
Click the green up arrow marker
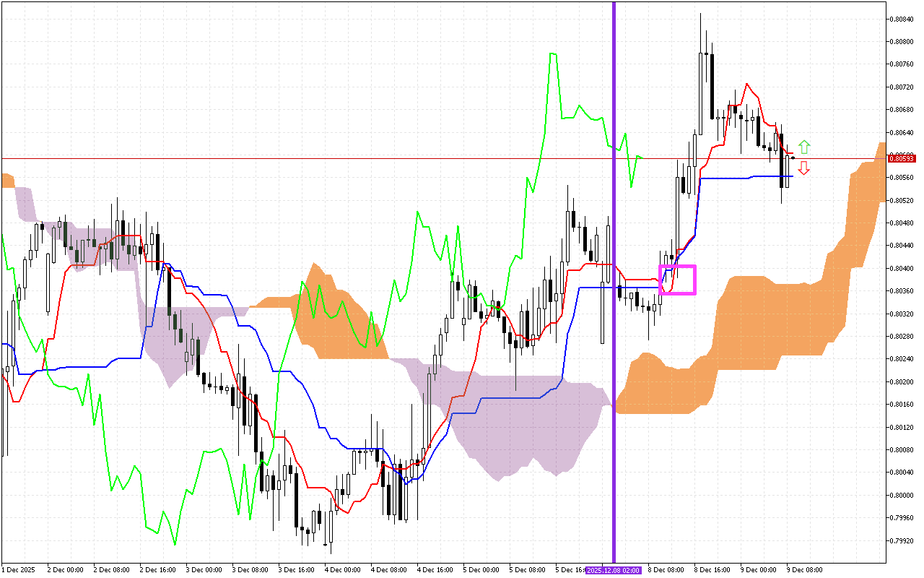coord(804,147)
